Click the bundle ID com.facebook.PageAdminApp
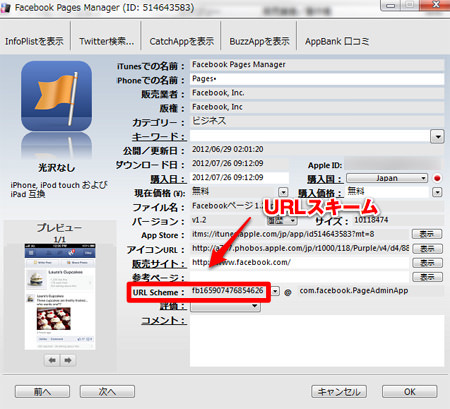The height and width of the screenshot is (409, 450). click(354, 291)
